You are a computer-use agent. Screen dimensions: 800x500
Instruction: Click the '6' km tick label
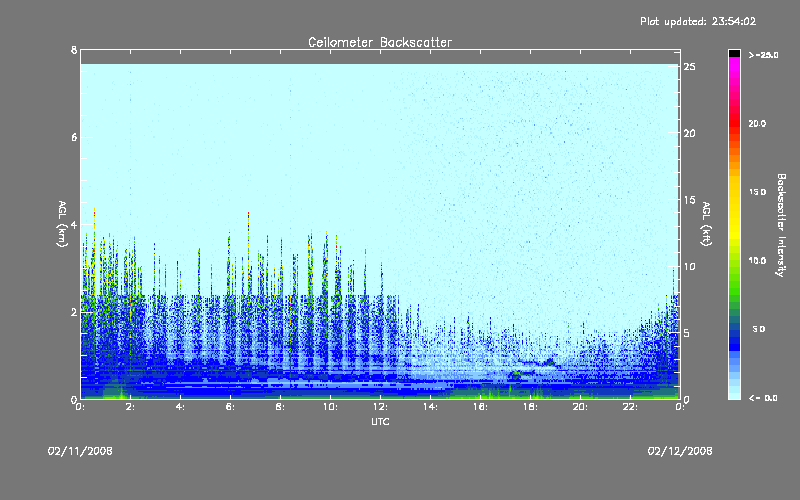pos(74,137)
